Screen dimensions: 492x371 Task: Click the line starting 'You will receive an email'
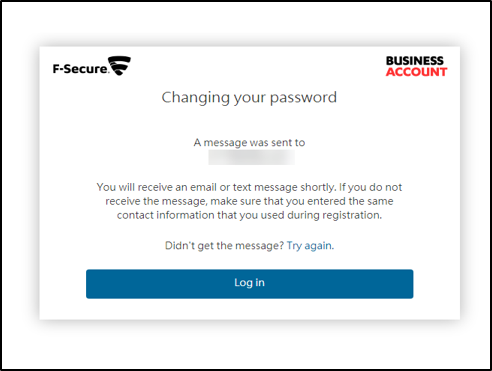coord(249,187)
